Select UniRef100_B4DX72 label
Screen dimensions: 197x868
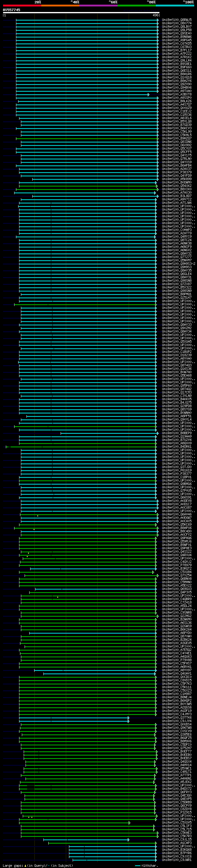(176, 789)
